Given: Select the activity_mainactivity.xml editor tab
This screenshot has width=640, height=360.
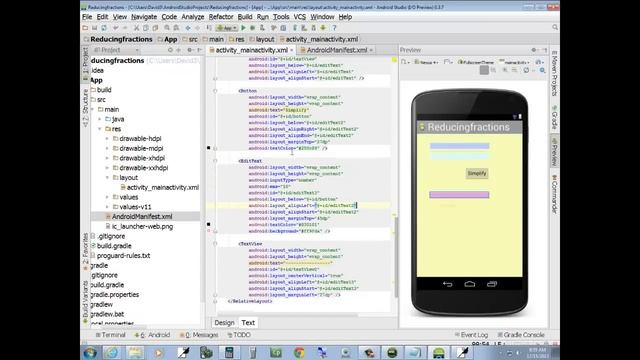Looking at the screenshot, I should (251, 50).
